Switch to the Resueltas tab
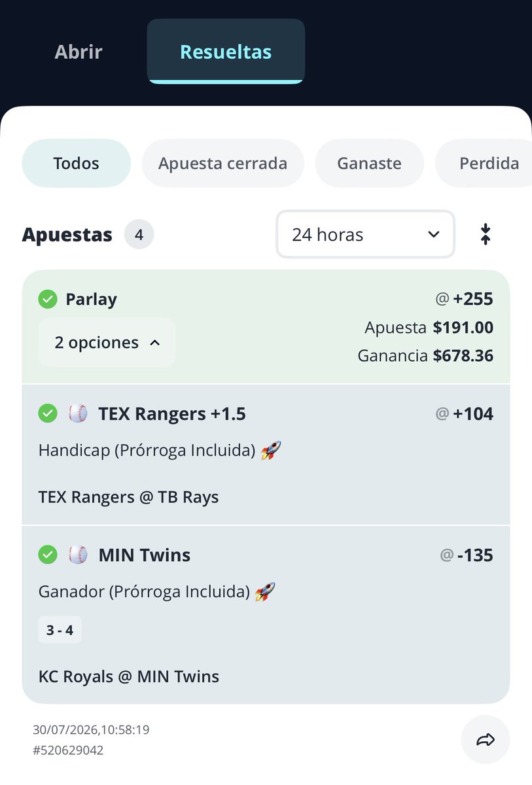This screenshot has width=532, height=785. tap(226, 52)
